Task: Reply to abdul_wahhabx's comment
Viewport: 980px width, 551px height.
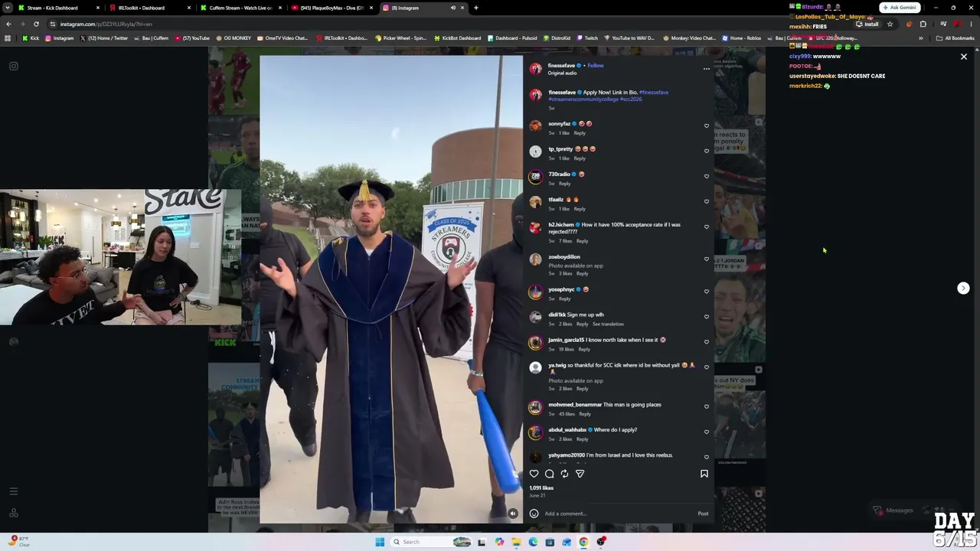Action: point(582,439)
